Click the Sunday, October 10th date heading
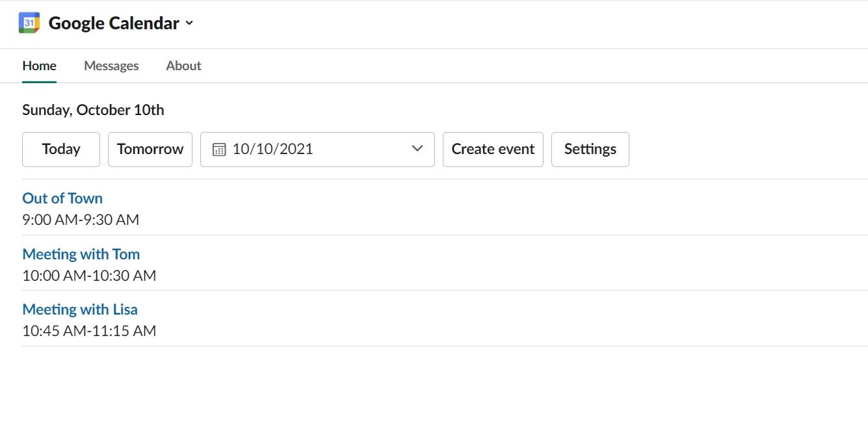This screenshot has height=442, width=868. 93,110
